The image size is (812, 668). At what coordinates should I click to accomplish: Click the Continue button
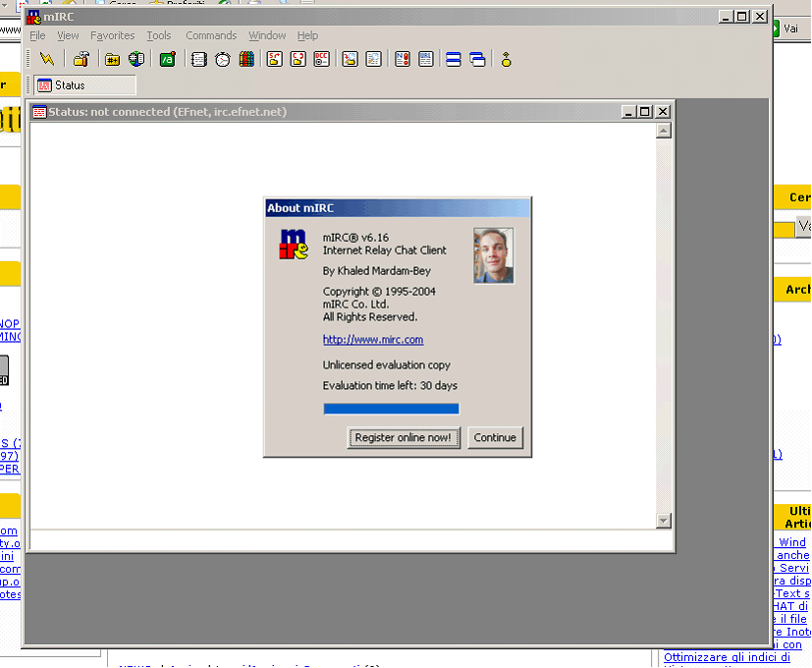pyautogui.click(x=495, y=437)
